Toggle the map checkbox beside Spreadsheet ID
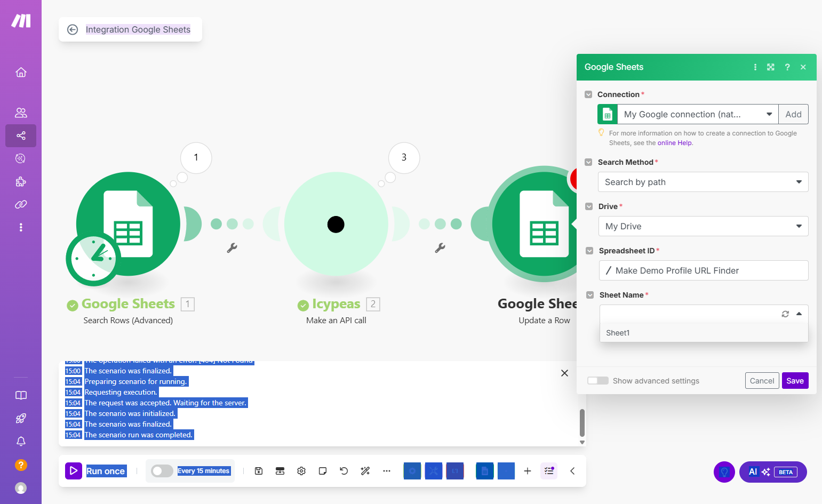Image resolution: width=822 pixels, height=504 pixels. [589, 251]
